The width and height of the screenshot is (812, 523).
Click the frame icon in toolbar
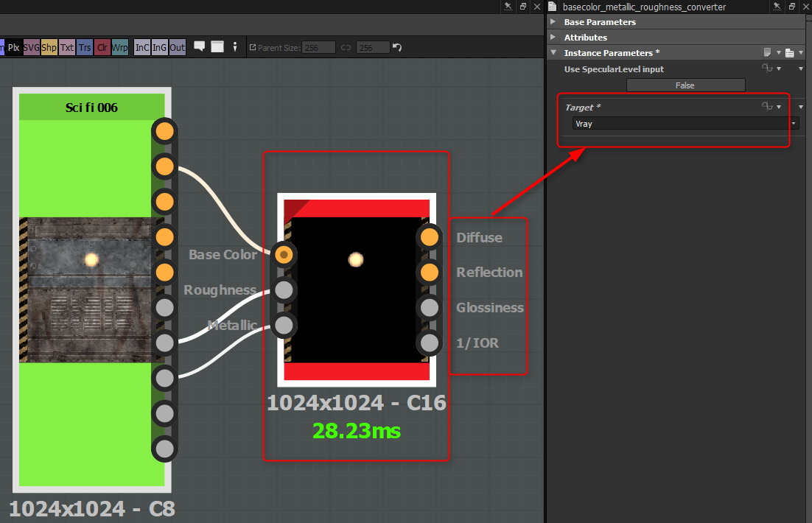pos(217,46)
